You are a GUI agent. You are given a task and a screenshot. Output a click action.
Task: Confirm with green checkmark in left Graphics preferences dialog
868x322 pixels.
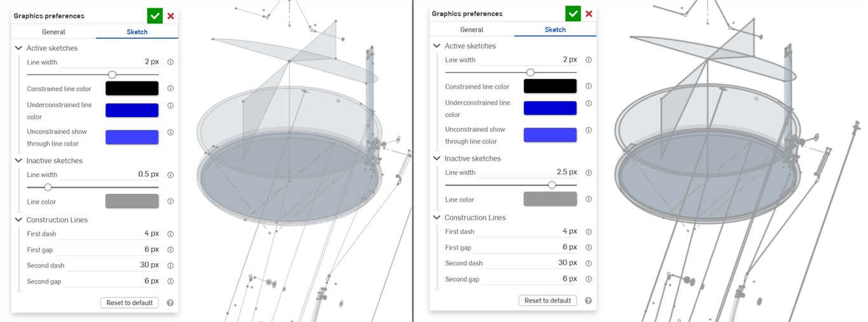point(155,16)
